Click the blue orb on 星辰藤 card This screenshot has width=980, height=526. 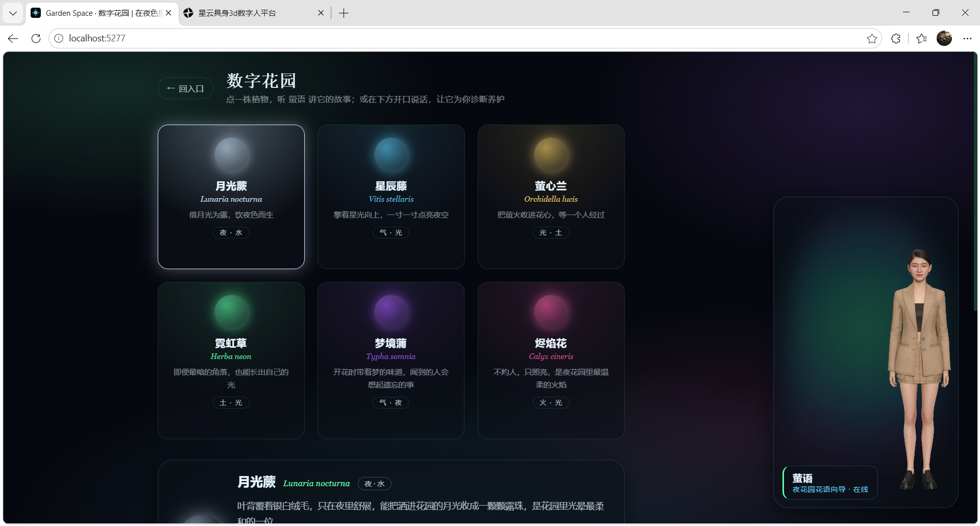391,155
